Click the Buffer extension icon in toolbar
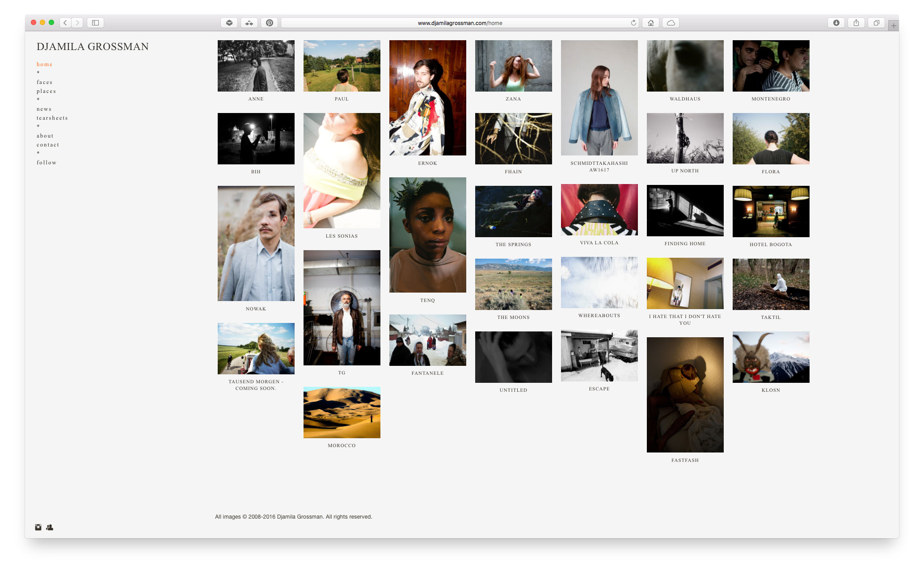Image resolution: width=924 pixels, height=574 pixels. click(229, 23)
